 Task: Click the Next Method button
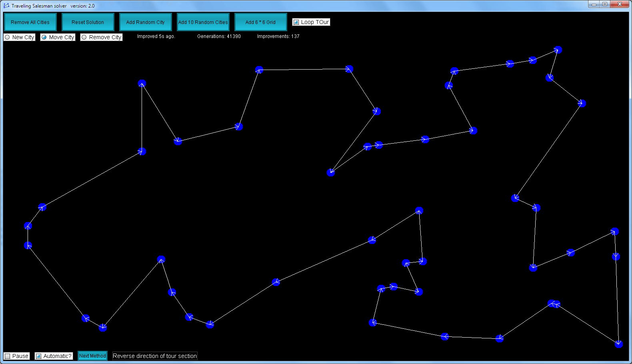(92, 356)
